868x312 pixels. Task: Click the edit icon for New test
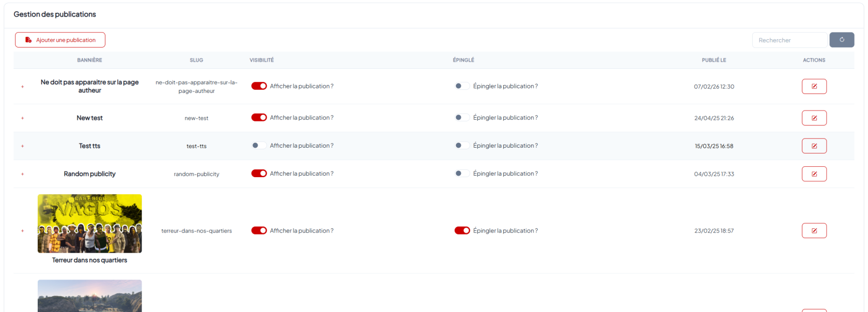pyautogui.click(x=814, y=118)
